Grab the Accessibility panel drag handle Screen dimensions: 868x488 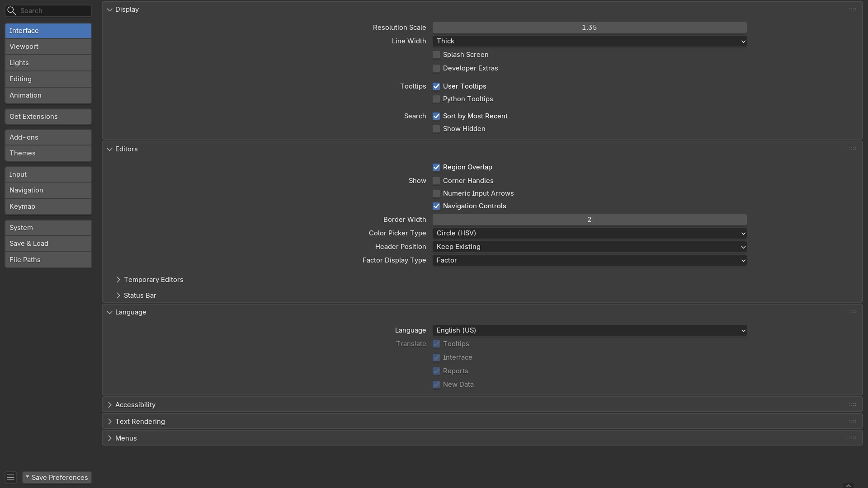click(x=853, y=405)
